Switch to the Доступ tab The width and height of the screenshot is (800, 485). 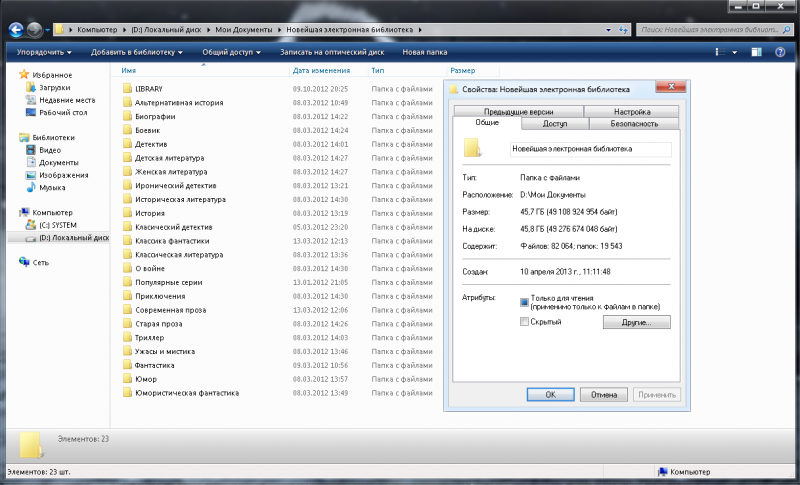[x=555, y=123]
